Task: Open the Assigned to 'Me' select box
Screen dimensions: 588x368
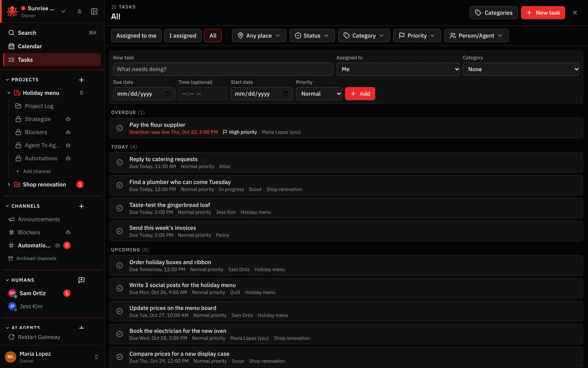Action: point(398,69)
